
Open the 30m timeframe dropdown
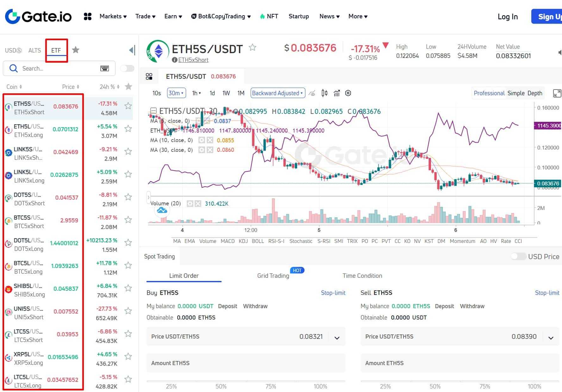point(176,93)
